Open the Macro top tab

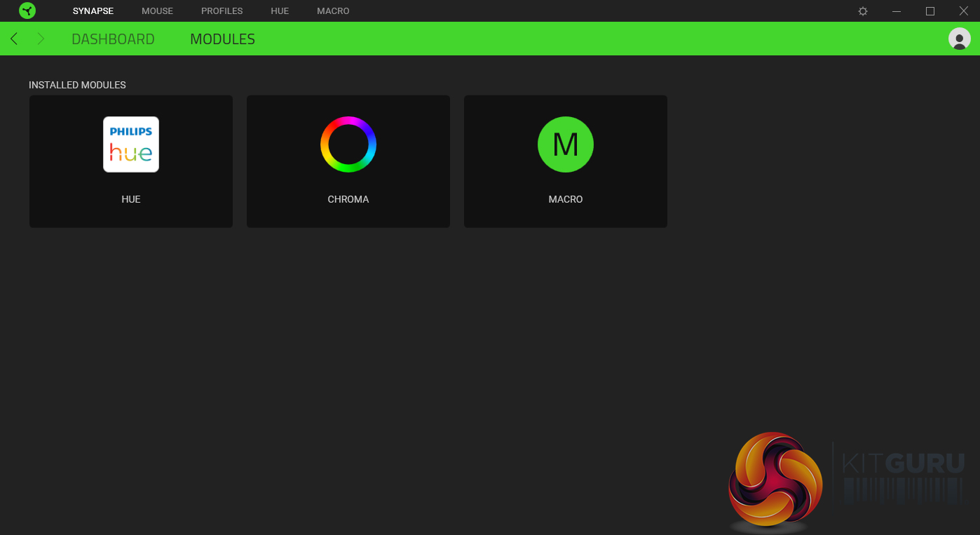click(x=333, y=11)
